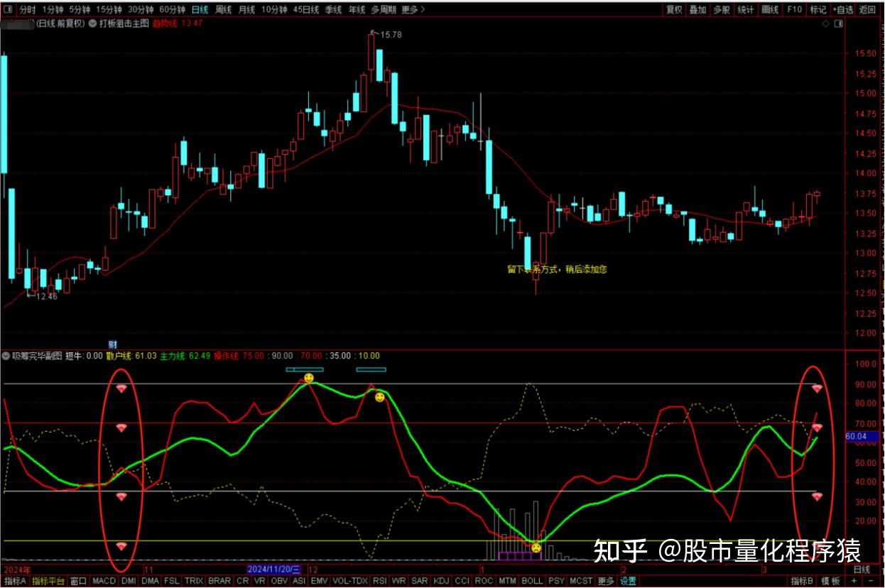This screenshot has width=885, height=588.
Task: Click the sad face marker at the indicator bottom
Action: pyautogui.click(x=536, y=548)
